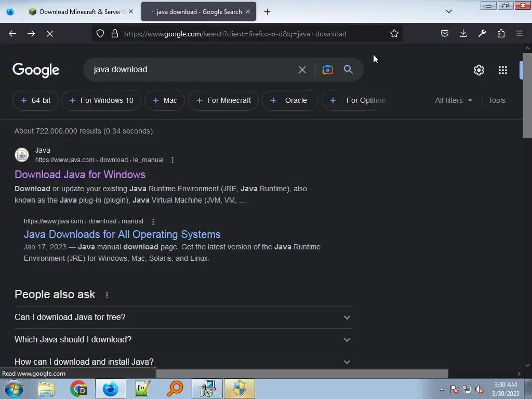Close the Download Minecraft tab
Image resolution: width=532 pixels, height=399 pixels.
pyautogui.click(x=131, y=11)
